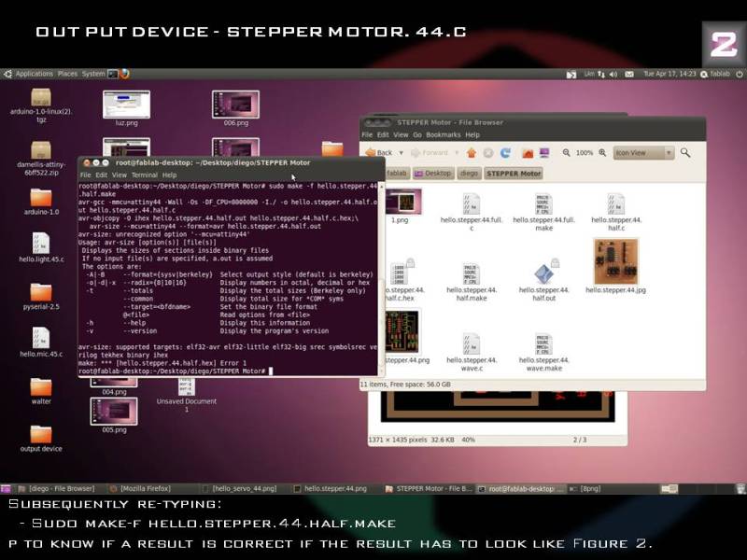Open the Places menu in top panel
This screenshot has height=560, width=747.
(x=67, y=74)
